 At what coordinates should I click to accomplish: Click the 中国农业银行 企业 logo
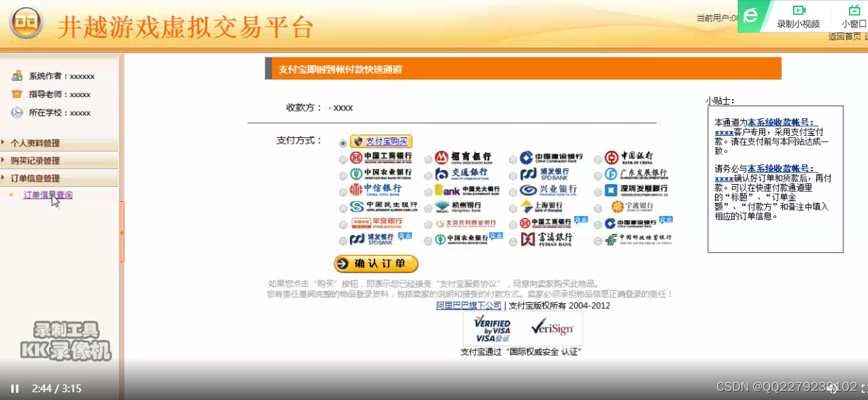pyautogui.click(x=469, y=239)
